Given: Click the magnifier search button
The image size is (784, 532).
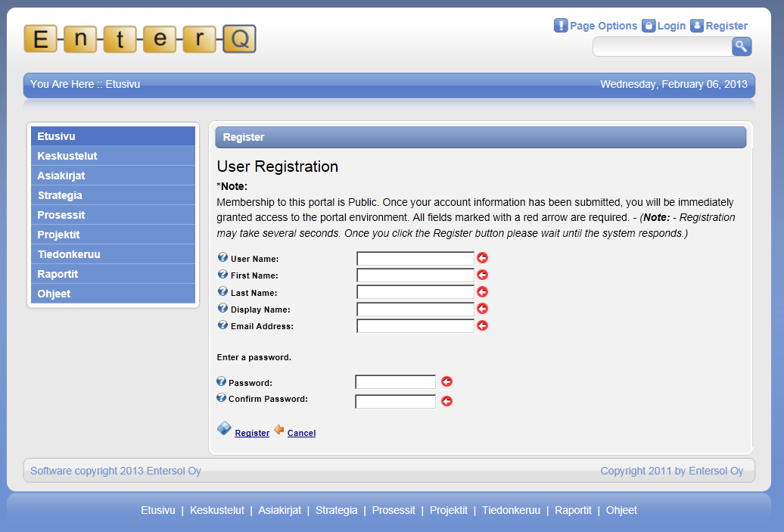Looking at the screenshot, I should (742, 46).
